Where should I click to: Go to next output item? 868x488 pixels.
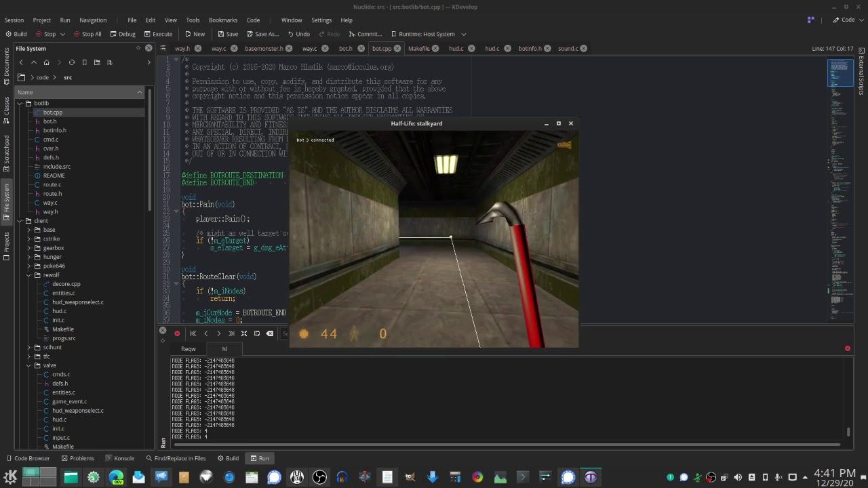[218, 333]
